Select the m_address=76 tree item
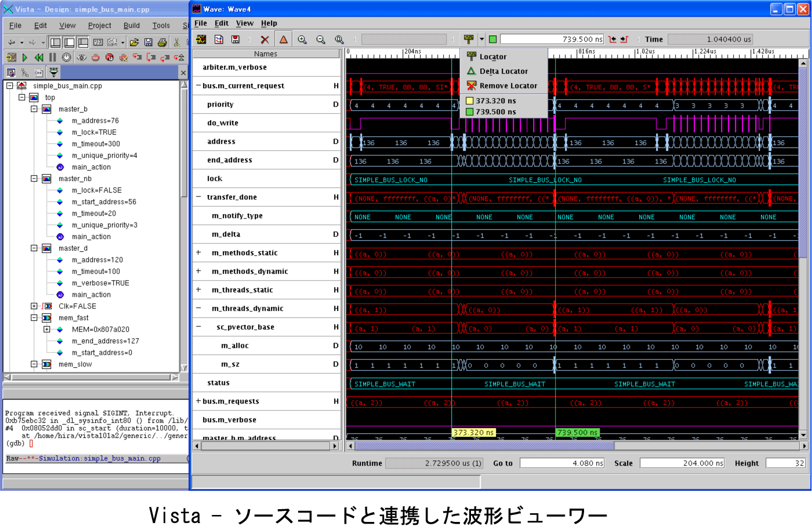This screenshot has width=812, height=526. pos(95,121)
